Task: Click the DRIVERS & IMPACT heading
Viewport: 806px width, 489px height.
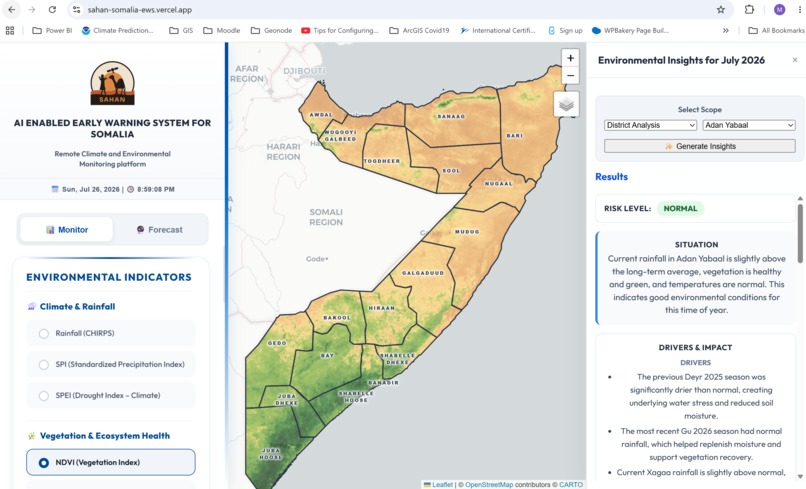Action: [x=695, y=348]
